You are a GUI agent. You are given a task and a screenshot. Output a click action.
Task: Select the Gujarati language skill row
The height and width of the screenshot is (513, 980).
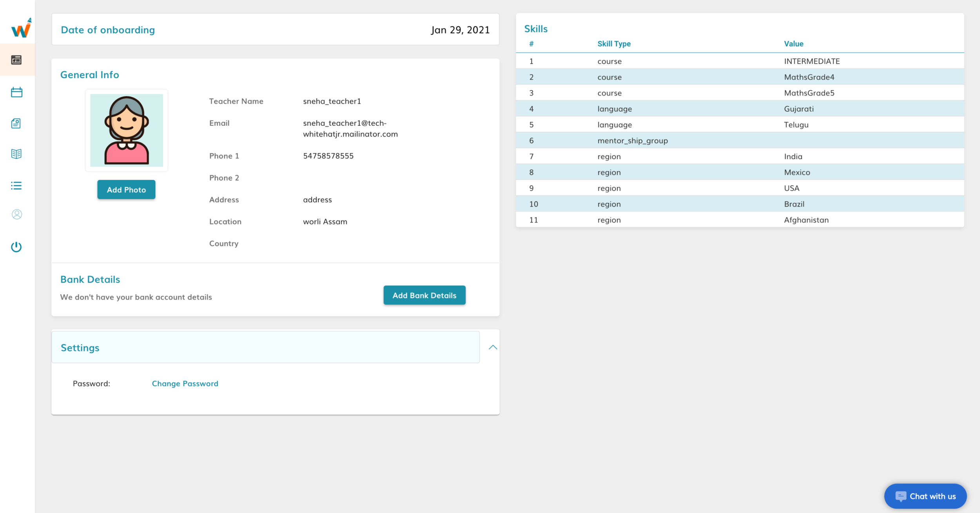tap(740, 109)
